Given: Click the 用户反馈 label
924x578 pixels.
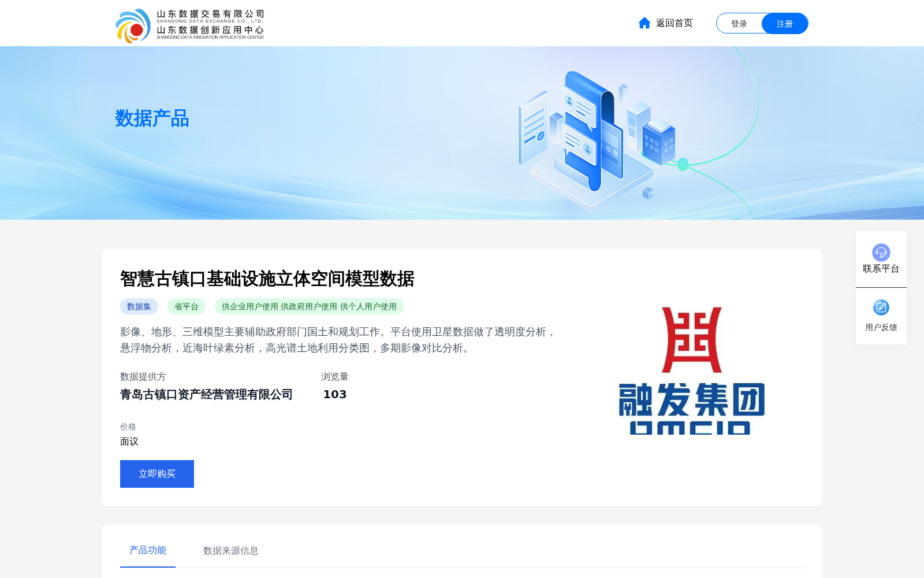Looking at the screenshot, I should point(881,327).
